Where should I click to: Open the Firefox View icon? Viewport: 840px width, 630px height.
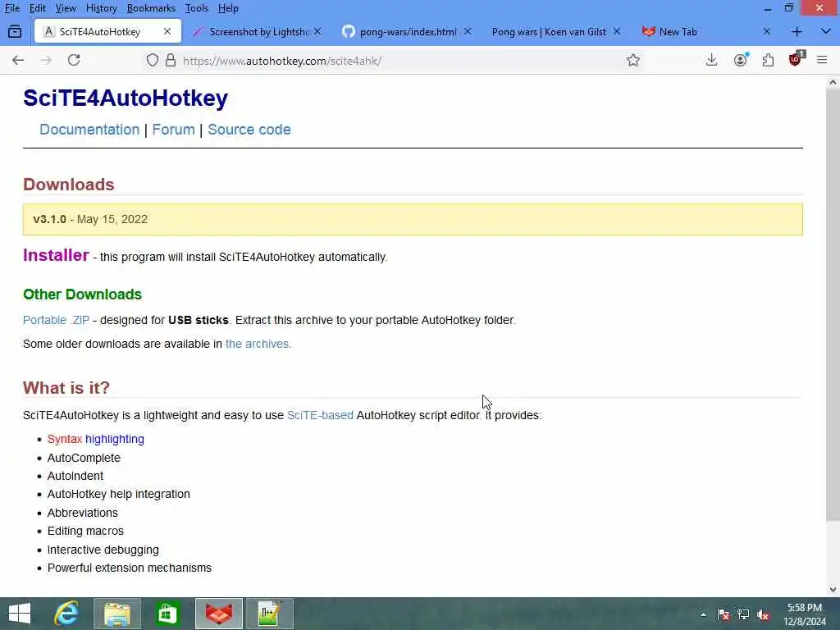point(15,32)
